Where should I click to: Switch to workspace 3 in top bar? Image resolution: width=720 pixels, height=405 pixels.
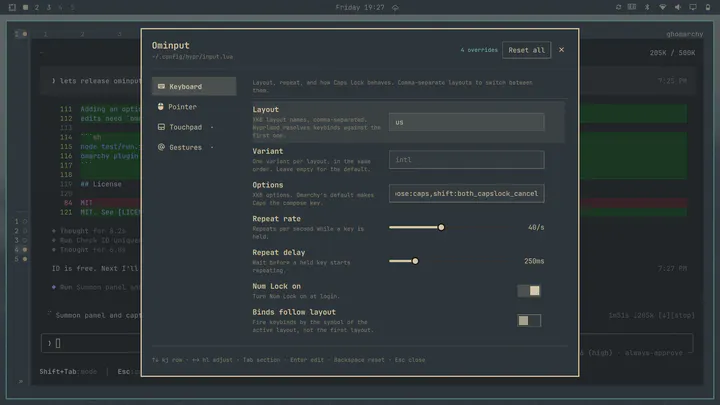point(49,7)
